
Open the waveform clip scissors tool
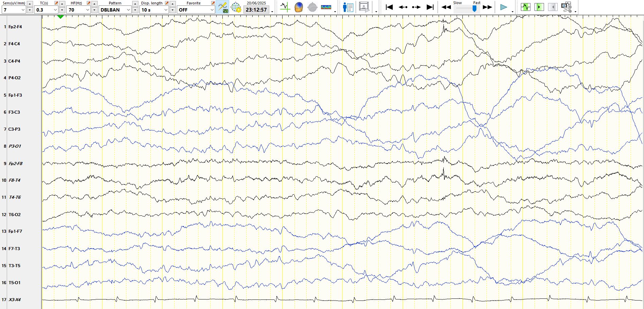click(566, 7)
